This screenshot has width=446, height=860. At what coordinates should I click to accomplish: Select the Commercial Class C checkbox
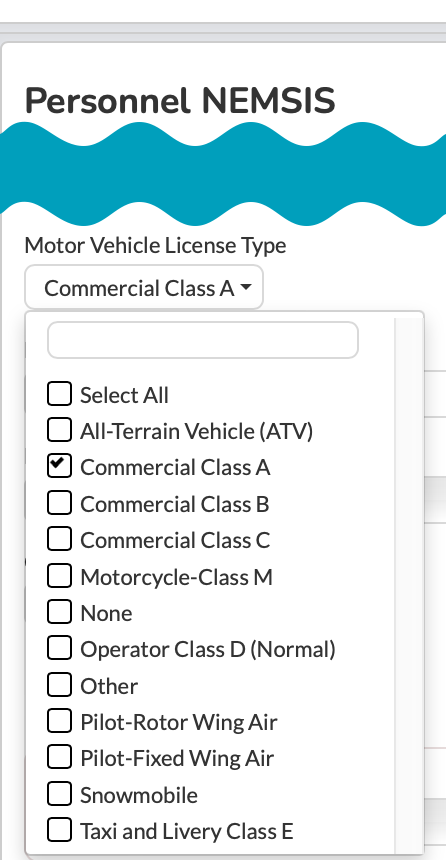tap(59, 539)
